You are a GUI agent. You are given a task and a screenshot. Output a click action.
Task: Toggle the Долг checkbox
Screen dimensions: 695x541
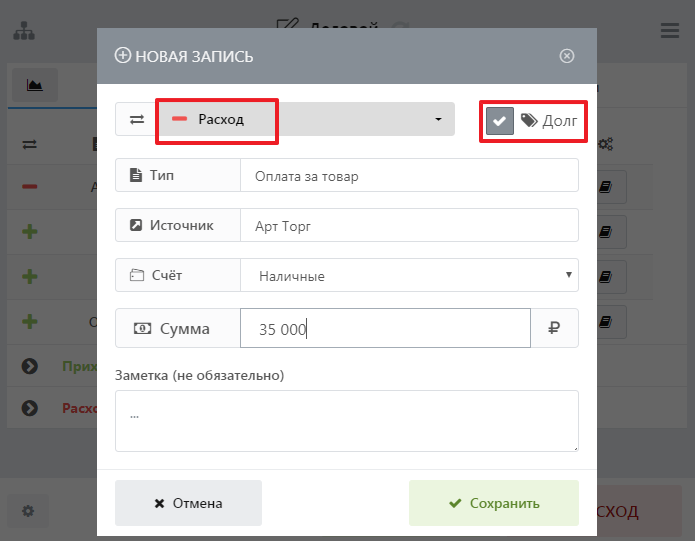coord(500,120)
